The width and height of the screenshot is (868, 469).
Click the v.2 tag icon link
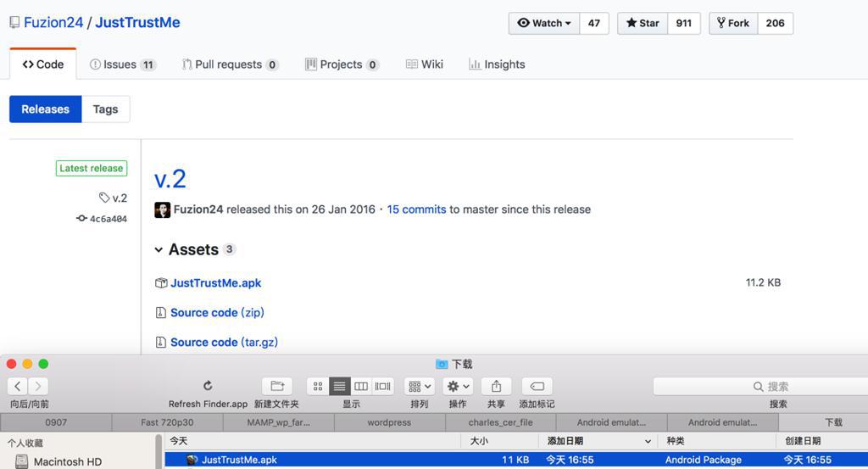[113, 198]
